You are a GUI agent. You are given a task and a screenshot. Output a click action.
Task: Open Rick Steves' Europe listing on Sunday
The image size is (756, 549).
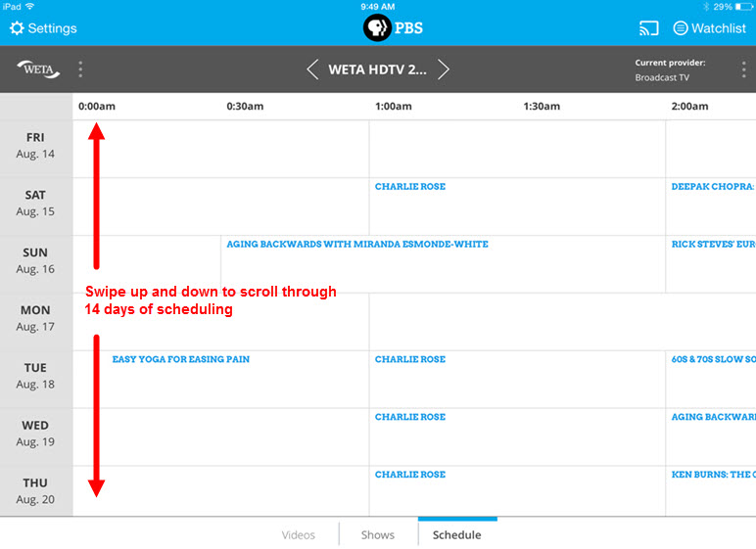click(713, 244)
